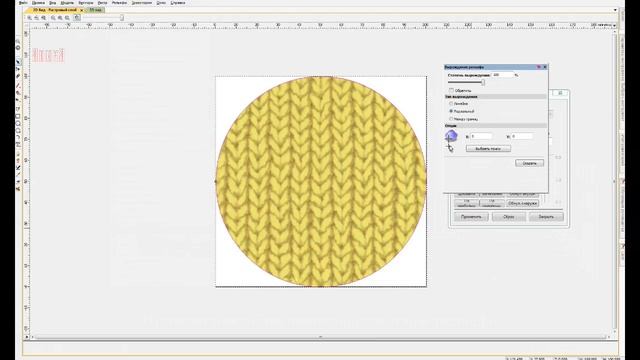Click Закрыть in the background dialog
Image resolution: width=640 pixels, height=360 pixels.
point(546,217)
